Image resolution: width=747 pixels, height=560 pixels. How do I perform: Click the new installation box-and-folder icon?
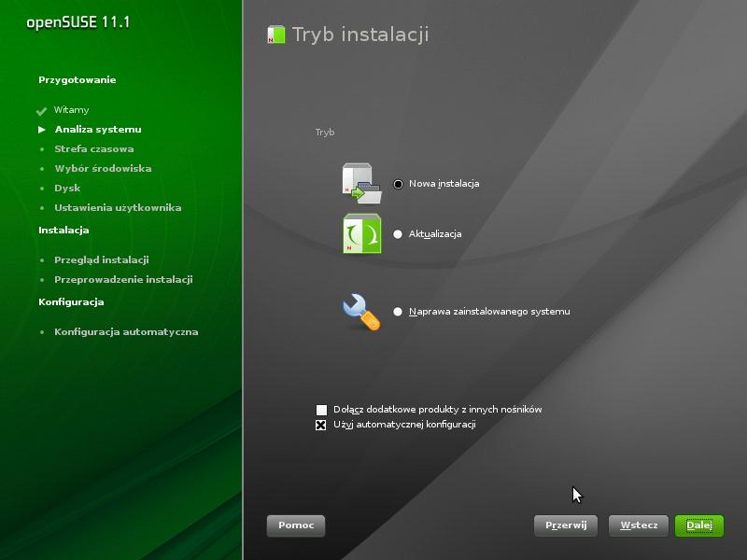(362, 183)
